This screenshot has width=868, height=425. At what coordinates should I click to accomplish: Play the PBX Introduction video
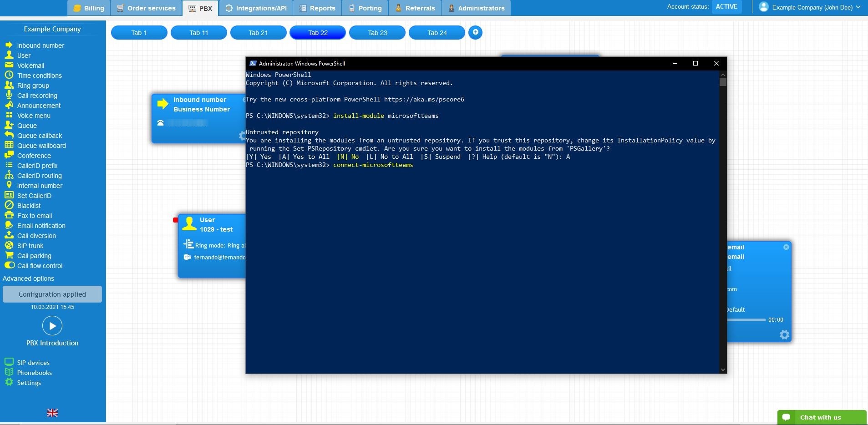(52, 325)
